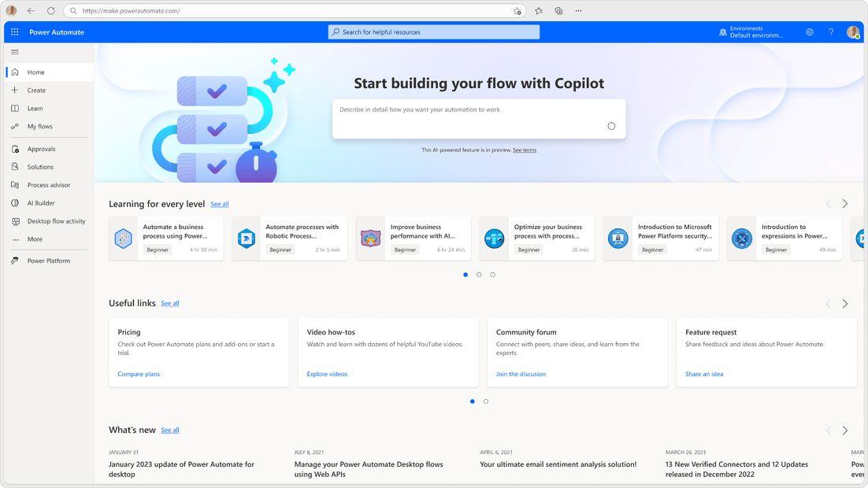The image size is (868, 488).
Task: Click the Join the discussion link
Action: [521, 374]
